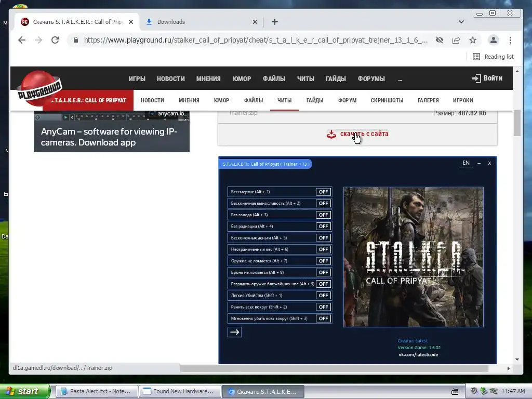Select the game ГАЙДЫ tab
Image resolution: width=532 pixels, height=399 pixels.
click(x=315, y=100)
